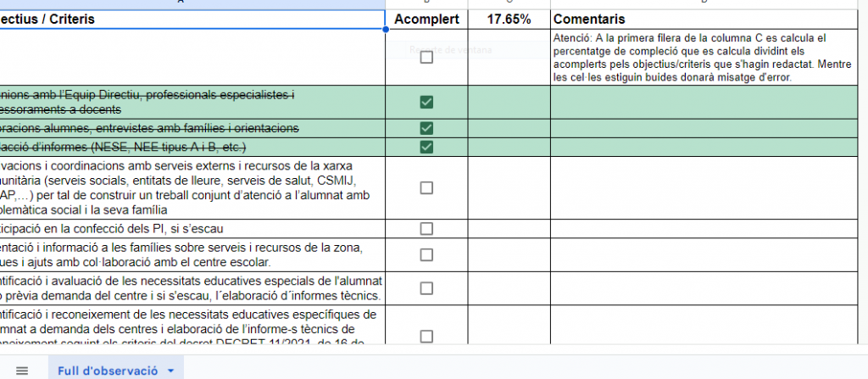868x379 pixels.
Task: Select the Acomplert header cell
Action: pos(426,19)
